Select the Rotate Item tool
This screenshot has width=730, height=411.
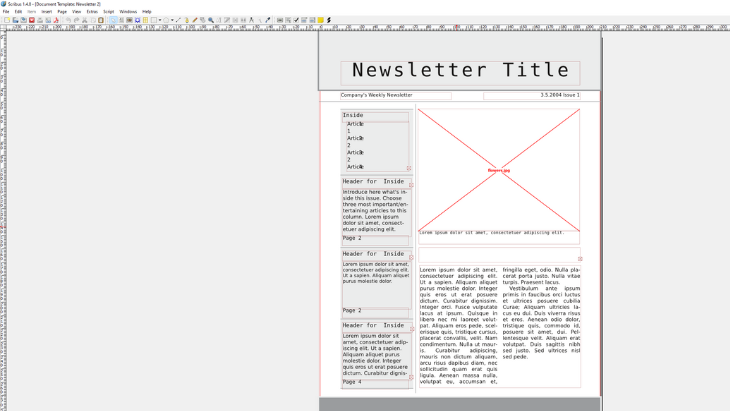203,20
